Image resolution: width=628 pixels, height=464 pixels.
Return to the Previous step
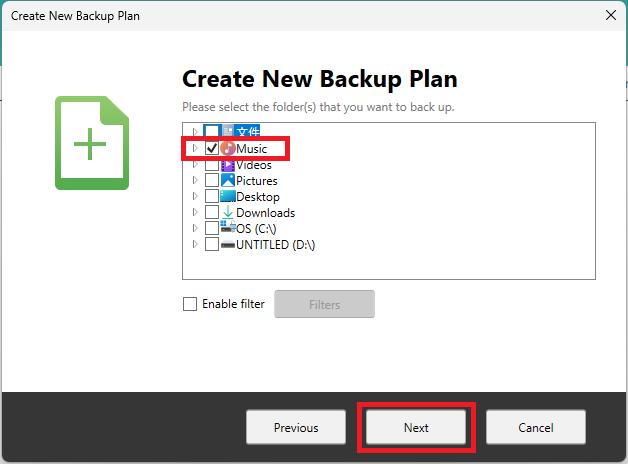point(296,428)
